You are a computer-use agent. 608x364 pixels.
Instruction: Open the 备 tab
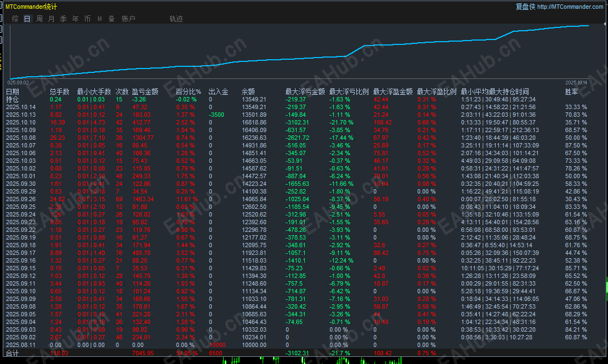(112, 19)
